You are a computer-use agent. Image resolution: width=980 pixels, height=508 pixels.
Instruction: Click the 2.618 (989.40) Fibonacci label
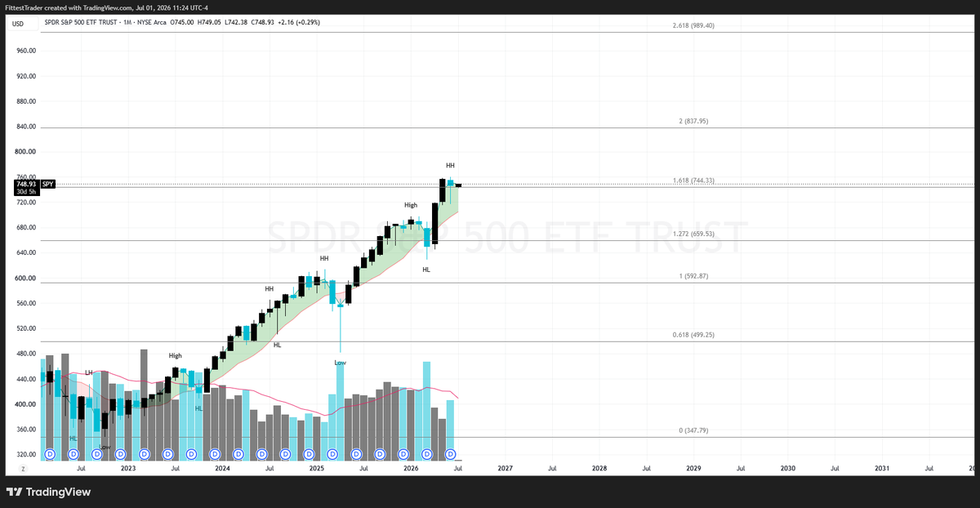coord(694,26)
